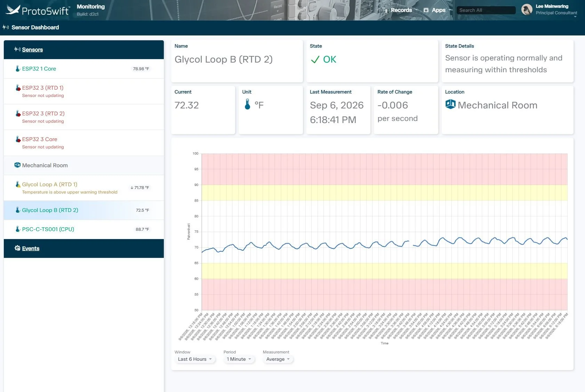Select the ESP32 3 (RTD 1) sensor

point(84,91)
